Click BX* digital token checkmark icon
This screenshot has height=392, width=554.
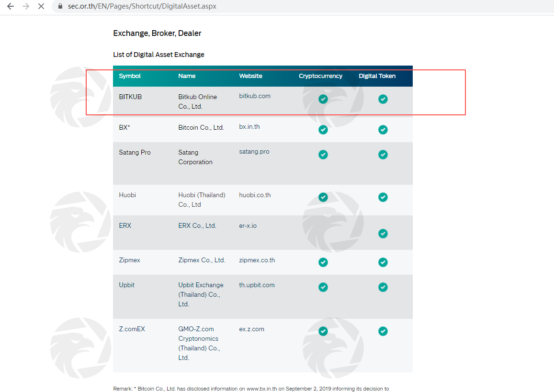383,130
